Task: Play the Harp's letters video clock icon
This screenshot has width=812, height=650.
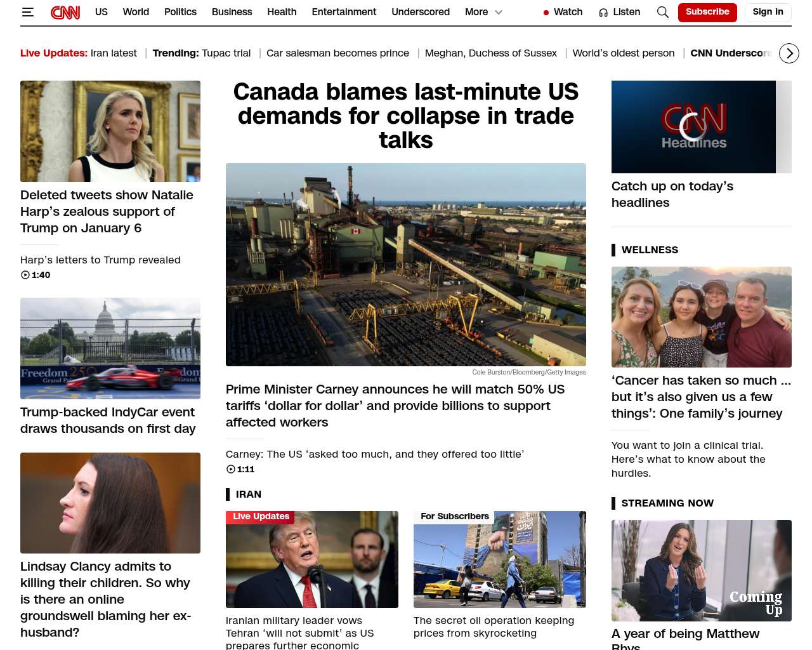Action: (25, 275)
